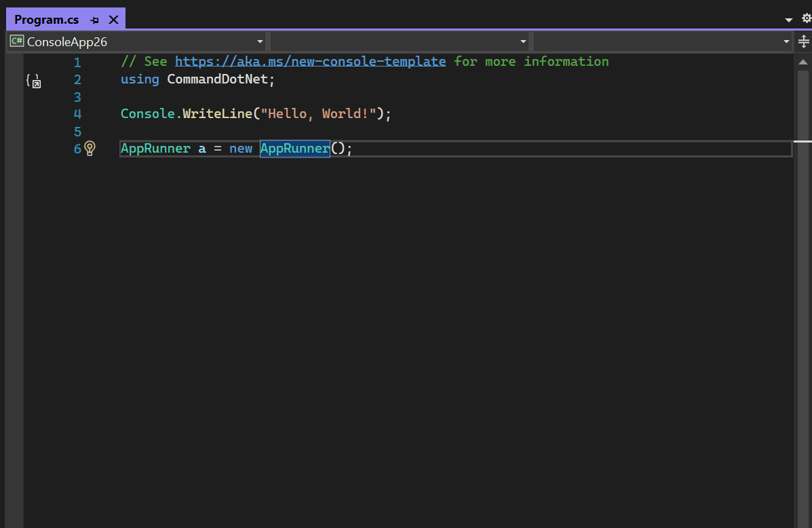
Task: Click line number 1 in the margin
Action: coord(77,62)
